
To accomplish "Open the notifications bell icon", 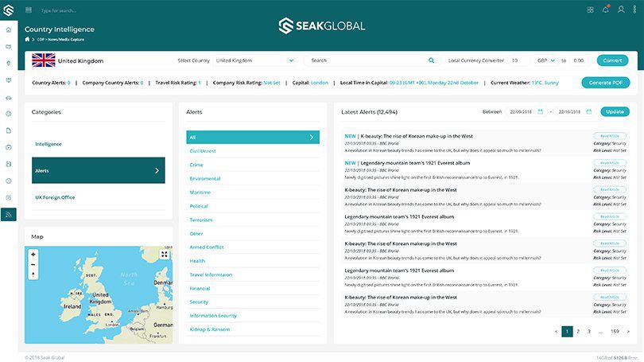I will [x=606, y=10].
